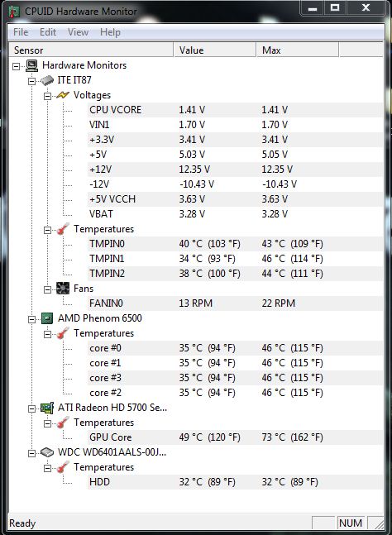Click the Value column header
This screenshot has width=392, height=535.
[215, 50]
